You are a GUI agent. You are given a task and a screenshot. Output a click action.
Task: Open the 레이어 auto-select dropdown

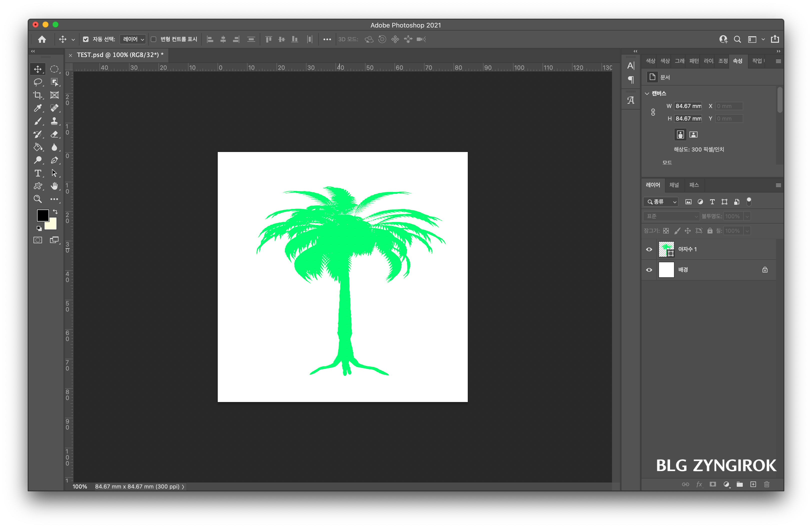click(x=133, y=39)
